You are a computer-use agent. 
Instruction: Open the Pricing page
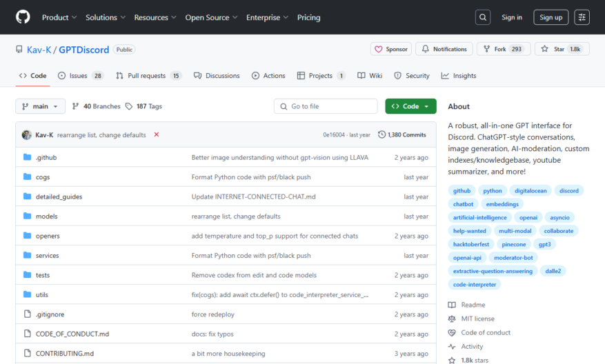[308, 17]
